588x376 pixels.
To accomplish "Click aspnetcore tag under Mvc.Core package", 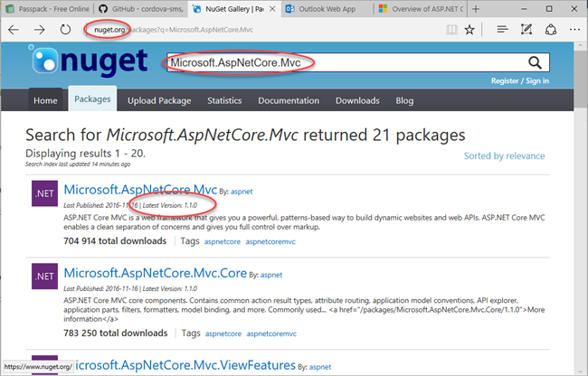I will tap(223, 334).
